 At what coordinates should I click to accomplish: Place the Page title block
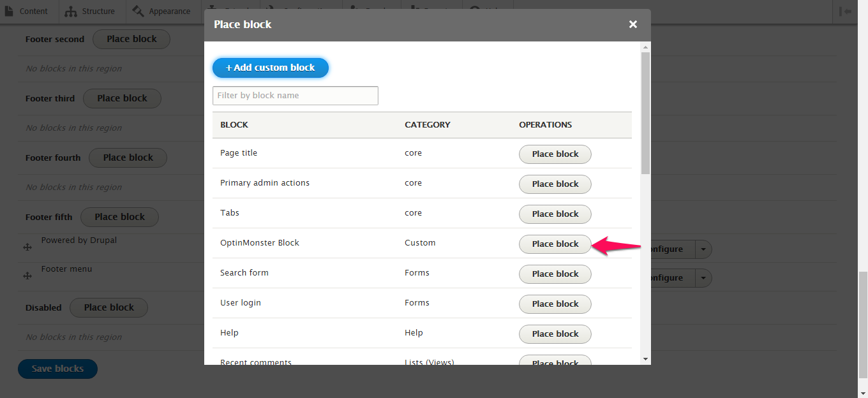[x=555, y=154]
